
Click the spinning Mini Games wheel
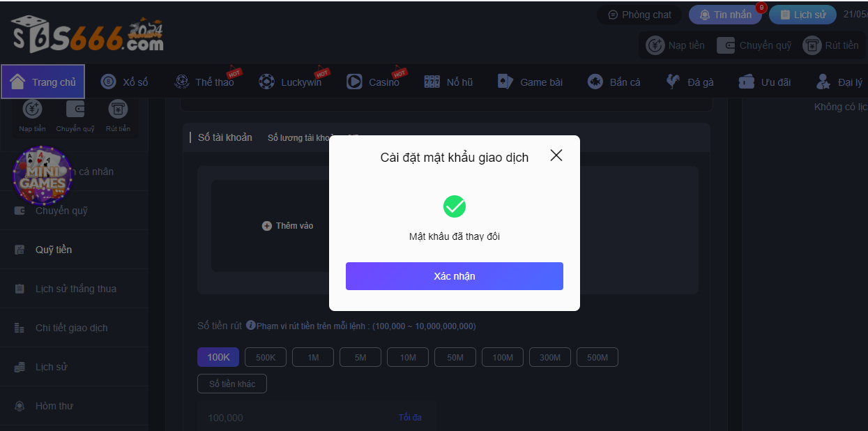click(x=42, y=176)
